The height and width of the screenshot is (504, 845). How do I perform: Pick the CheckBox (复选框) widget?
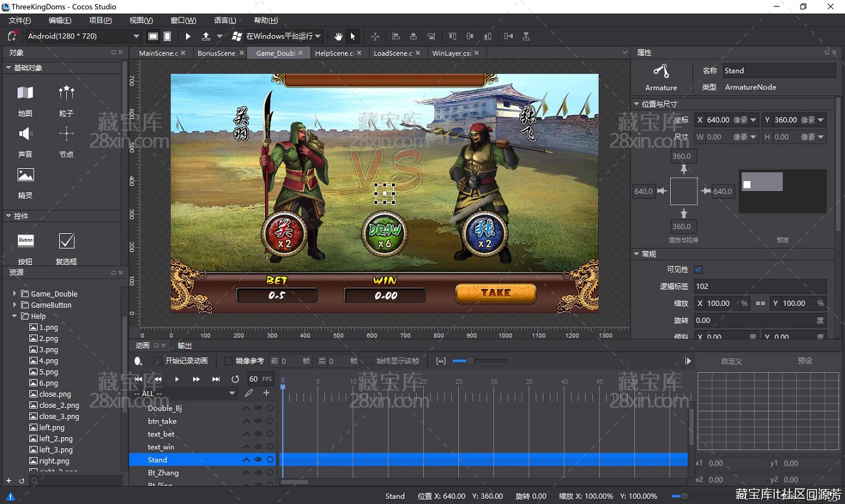pyautogui.click(x=66, y=247)
